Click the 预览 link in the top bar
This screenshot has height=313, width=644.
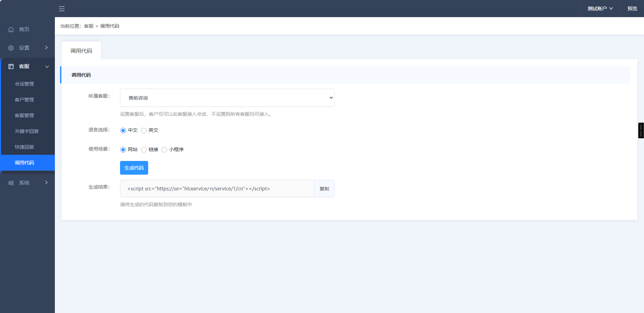pyautogui.click(x=632, y=8)
